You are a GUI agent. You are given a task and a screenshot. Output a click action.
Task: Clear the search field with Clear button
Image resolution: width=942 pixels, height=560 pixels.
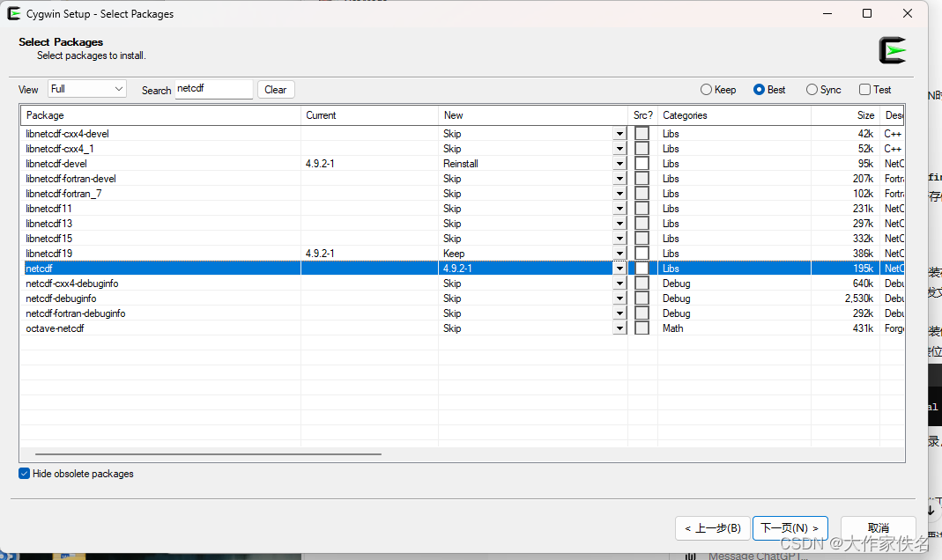click(x=276, y=90)
